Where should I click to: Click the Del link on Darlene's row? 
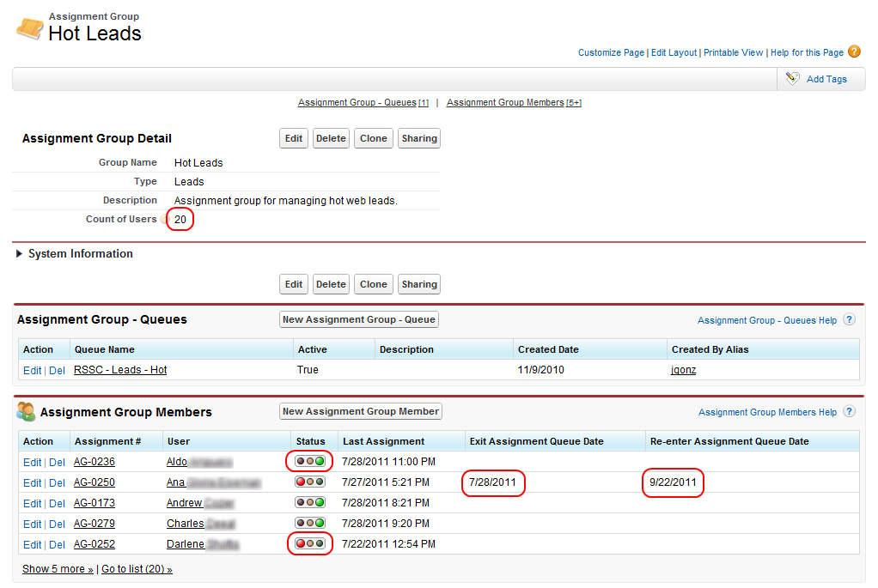[x=57, y=543]
